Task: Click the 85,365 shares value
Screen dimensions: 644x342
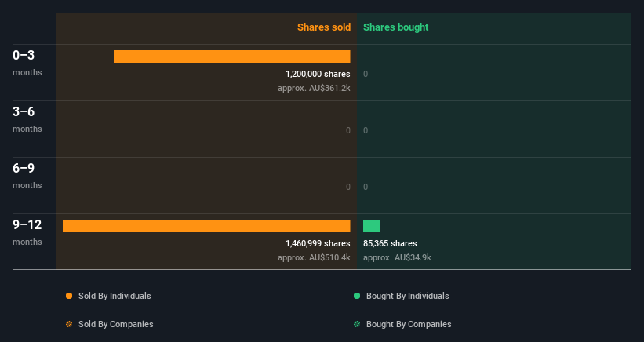Action: (x=390, y=243)
